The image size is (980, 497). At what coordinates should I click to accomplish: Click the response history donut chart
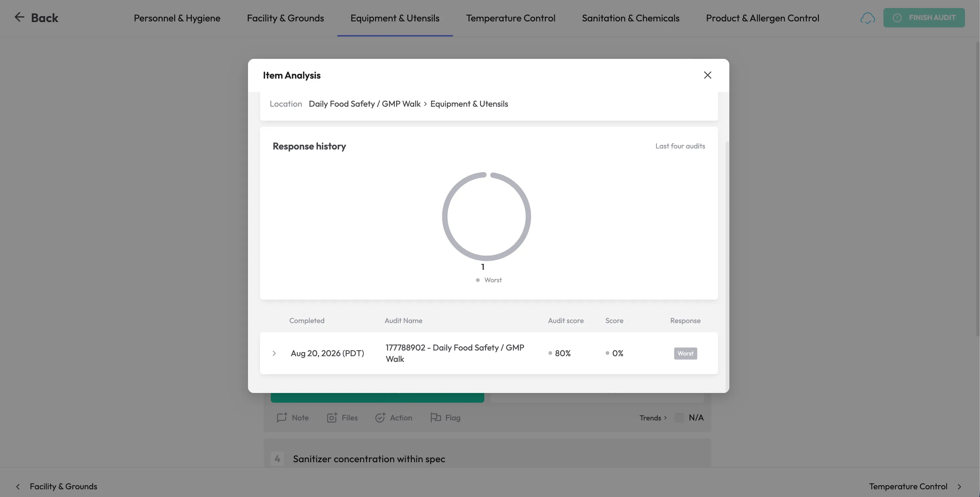486,216
